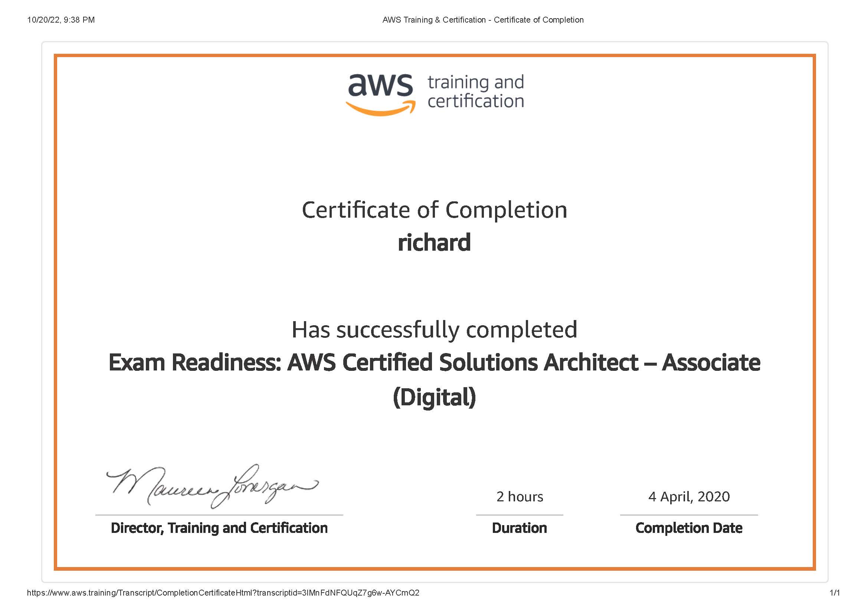Click the '2 hours' duration value
Image resolution: width=868 pixels, height=613 pixels.
[x=520, y=497]
